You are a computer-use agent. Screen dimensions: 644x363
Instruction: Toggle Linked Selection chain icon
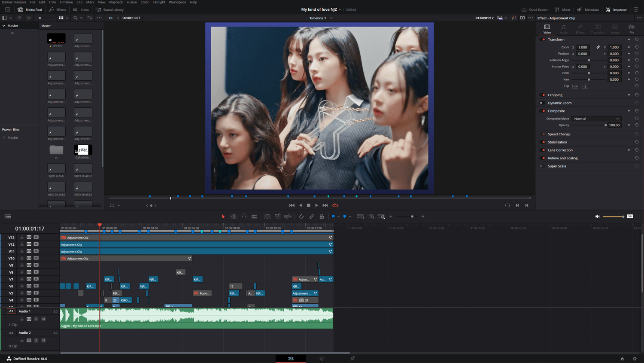(x=312, y=217)
